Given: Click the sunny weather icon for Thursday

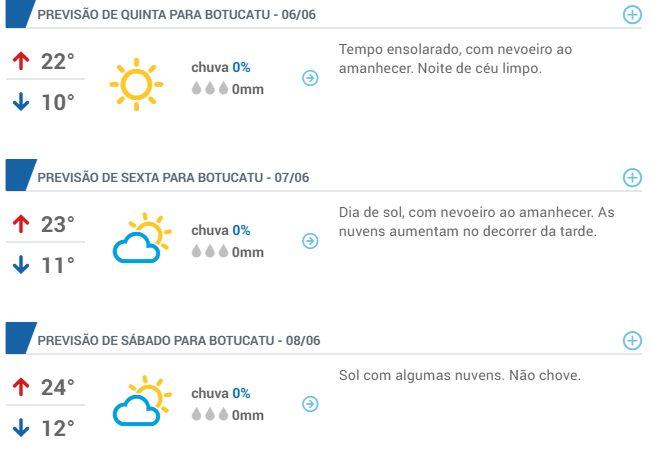Looking at the screenshot, I should 136,85.
